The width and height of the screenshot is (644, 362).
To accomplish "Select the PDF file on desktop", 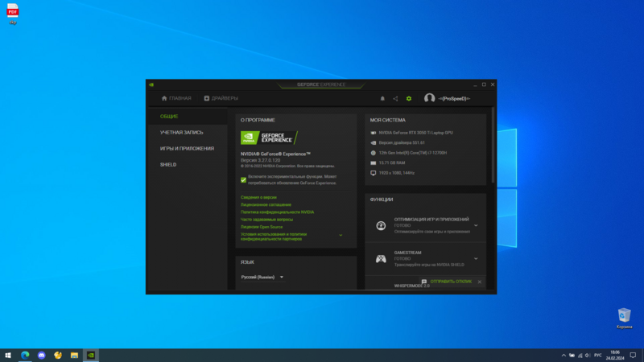I will coord(13,14).
